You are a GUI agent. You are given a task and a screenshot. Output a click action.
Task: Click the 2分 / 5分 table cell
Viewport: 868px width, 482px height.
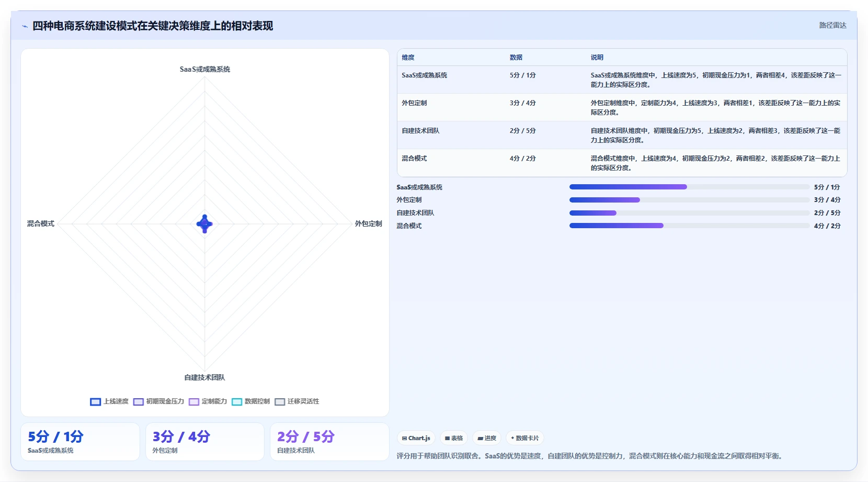click(522, 131)
